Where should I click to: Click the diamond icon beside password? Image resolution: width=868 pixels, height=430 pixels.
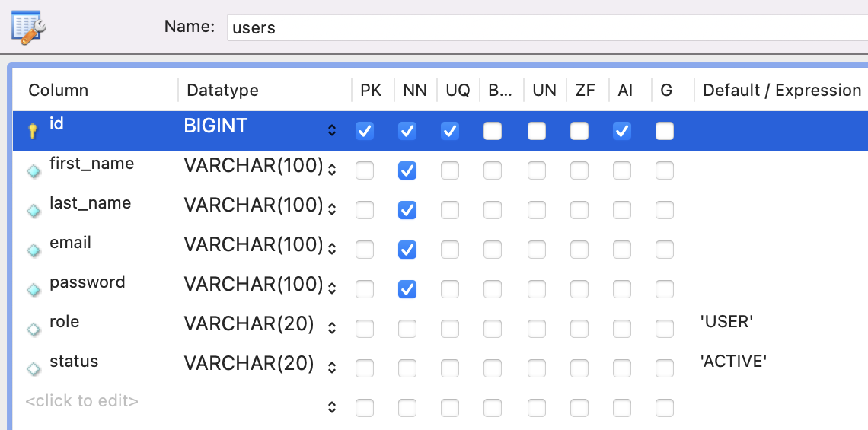click(34, 289)
